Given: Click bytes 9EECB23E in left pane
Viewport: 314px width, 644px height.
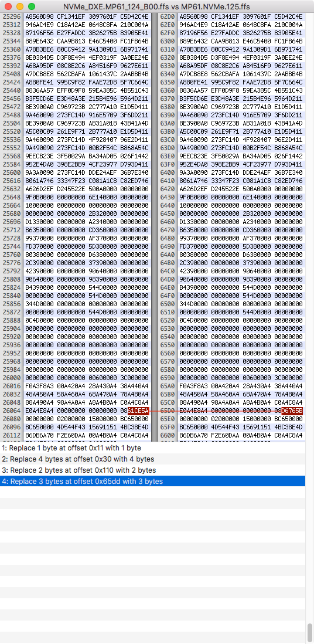Looking at the screenshot, I should (39, 156).
